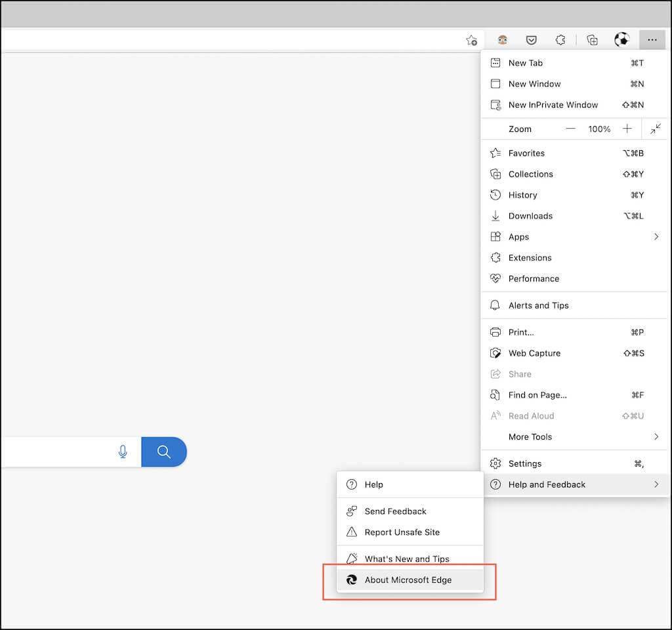672x630 pixels.
Task: Click Help in the submenu
Action: (x=410, y=485)
